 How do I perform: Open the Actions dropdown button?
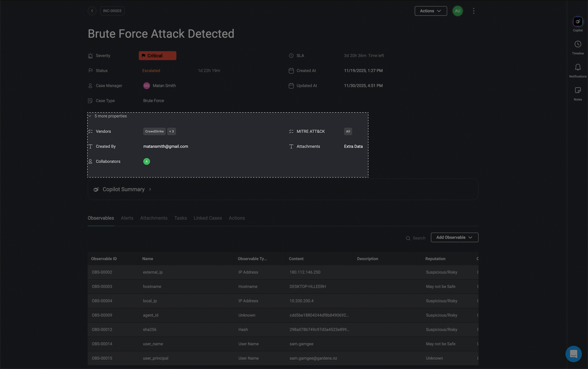pos(430,11)
